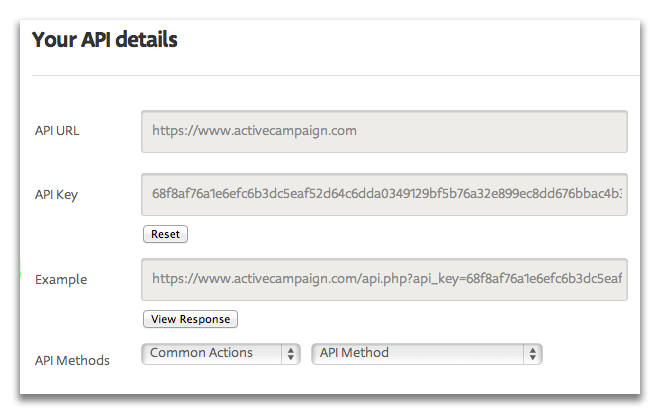Screen dimensions: 660x414
Task: Click the down arrow in the API Method selector
Action: [x=533, y=358]
